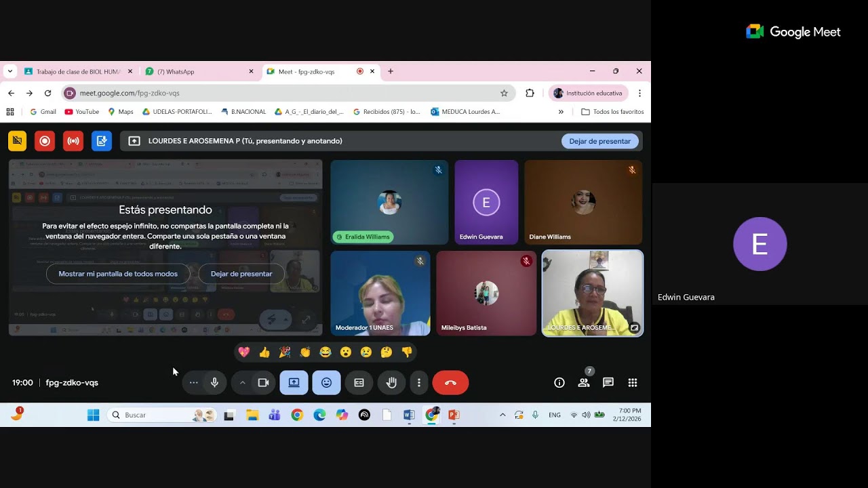This screenshot has width=868, height=488.
Task: Expand hidden bookmarks chevron
Action: pos(561,112)
